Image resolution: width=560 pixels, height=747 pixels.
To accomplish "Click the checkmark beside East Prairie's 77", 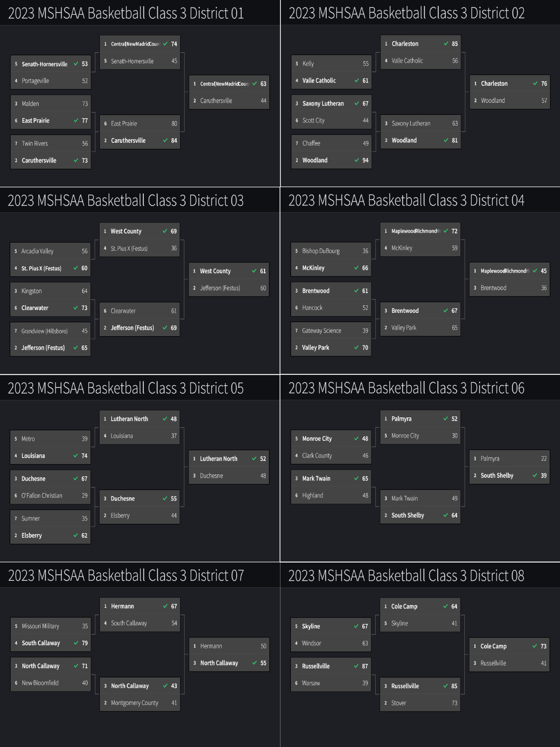I will pos(76,120).
